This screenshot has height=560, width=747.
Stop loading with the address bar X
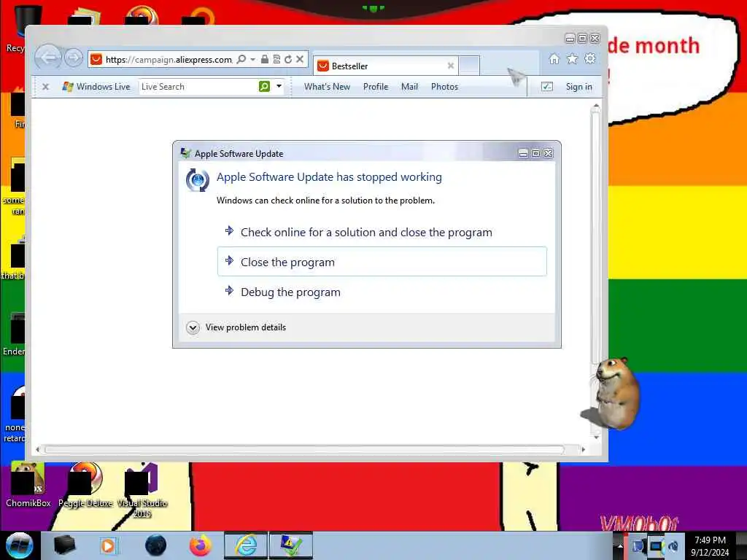(x=300, y=59)
